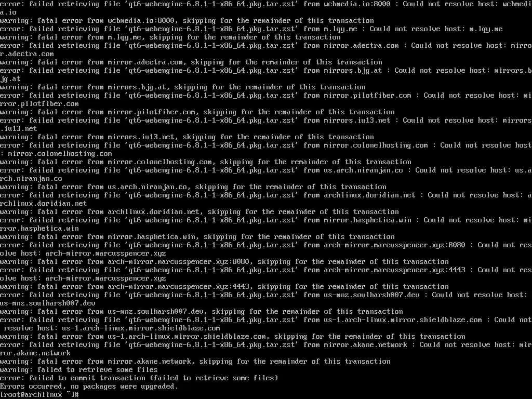The width and height of the screenshot is (532, 399).
Task: Click the 'failed to commit transaction' error line
Action: [x=139, y=378]
